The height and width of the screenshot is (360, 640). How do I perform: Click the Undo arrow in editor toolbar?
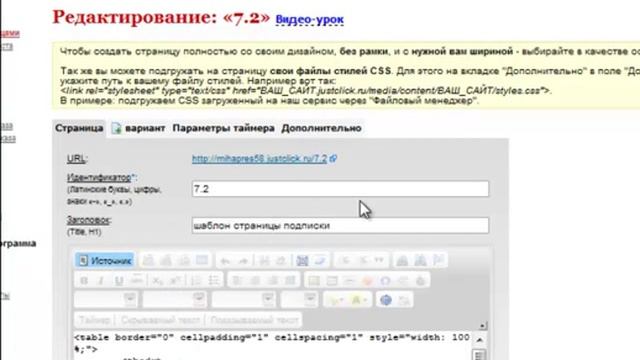coord(225,260)
